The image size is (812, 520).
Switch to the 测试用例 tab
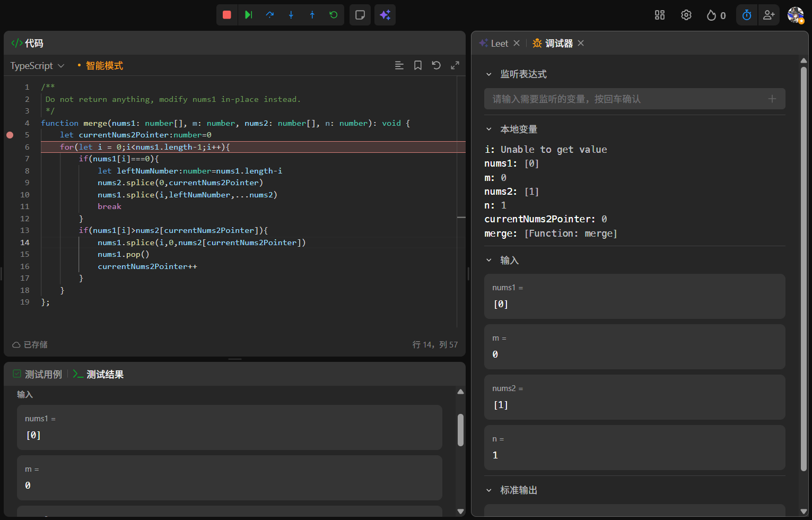(38, 374)
